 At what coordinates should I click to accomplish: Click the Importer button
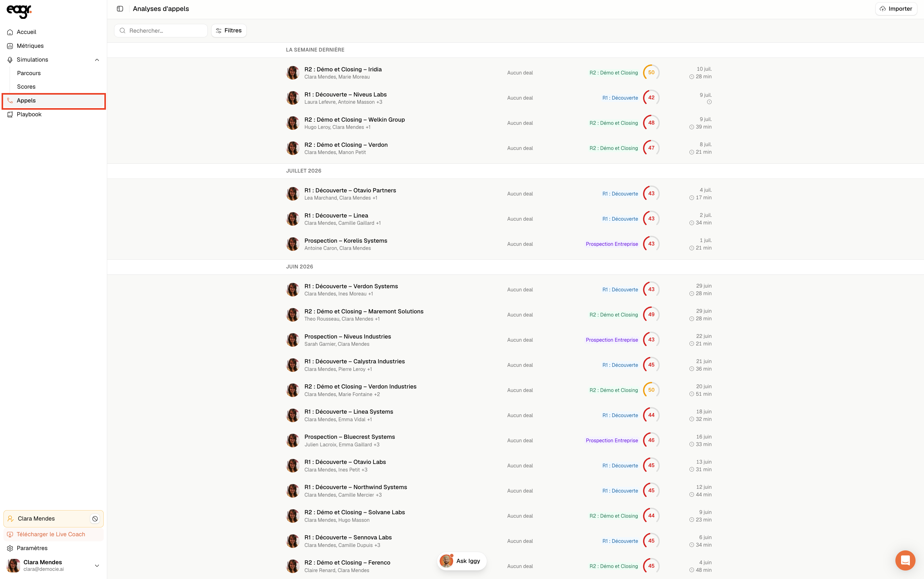896,9
